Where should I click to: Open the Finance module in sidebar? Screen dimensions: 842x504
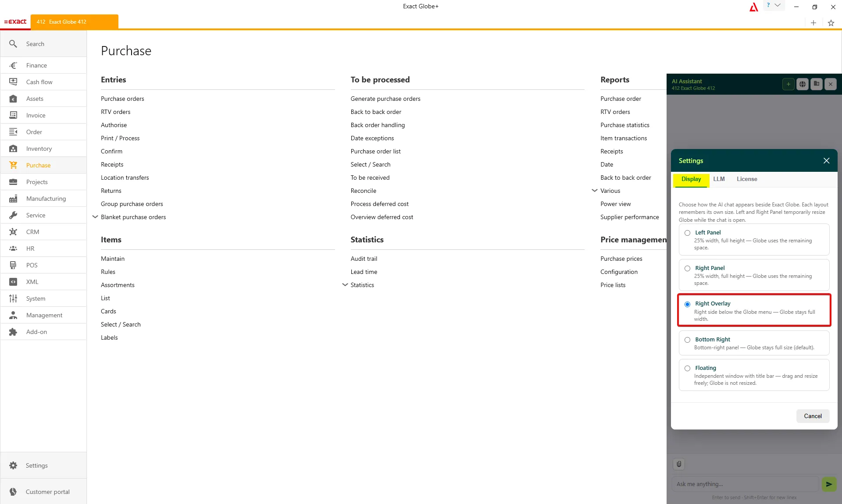click(43, 65)
